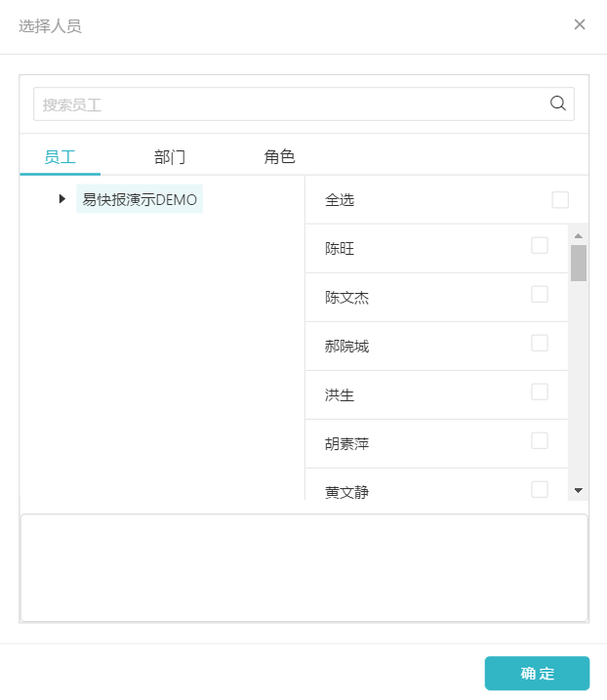607x700 pixels.
Task: Switch to the 角色 tab
Action: tap(279, 157)
